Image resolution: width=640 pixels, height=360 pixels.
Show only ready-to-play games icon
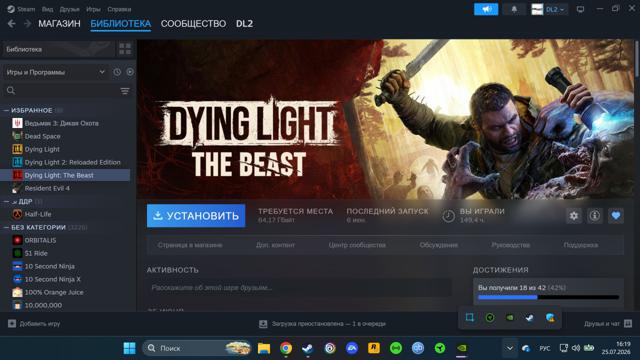click(x=130, y=72)
